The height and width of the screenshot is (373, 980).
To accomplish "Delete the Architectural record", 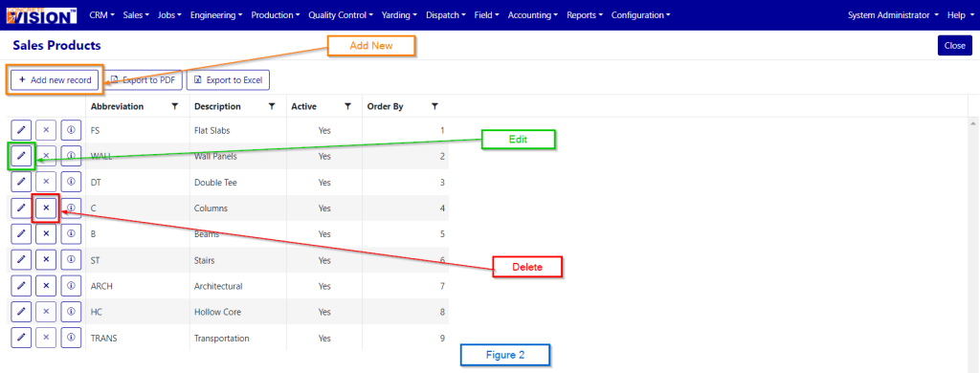I will [46, 286].
